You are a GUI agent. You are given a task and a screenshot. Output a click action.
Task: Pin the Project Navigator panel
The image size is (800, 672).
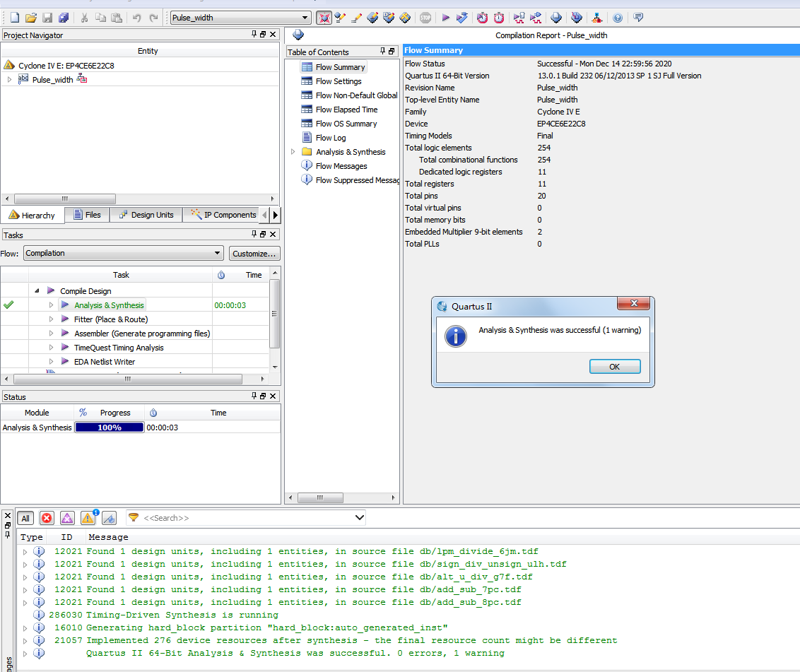(x=254, y=34)
